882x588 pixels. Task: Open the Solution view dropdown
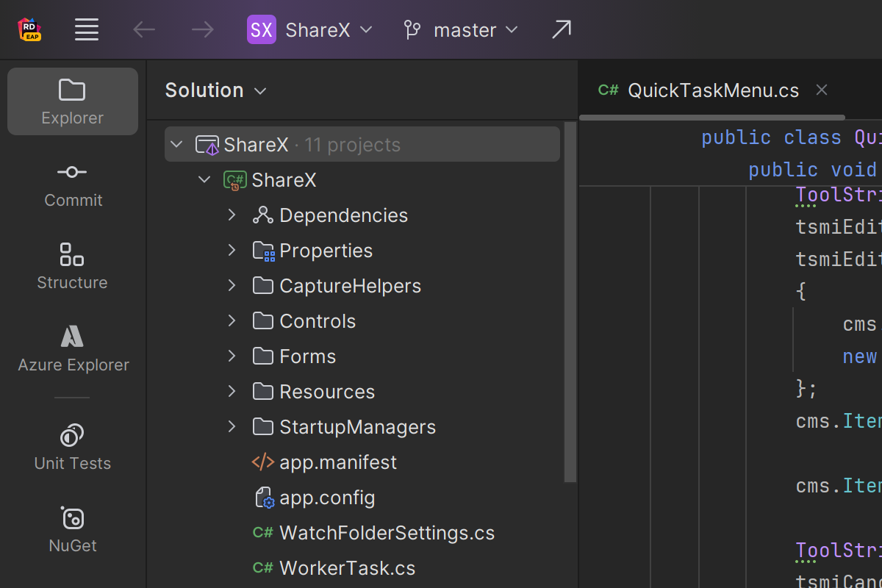215,90
